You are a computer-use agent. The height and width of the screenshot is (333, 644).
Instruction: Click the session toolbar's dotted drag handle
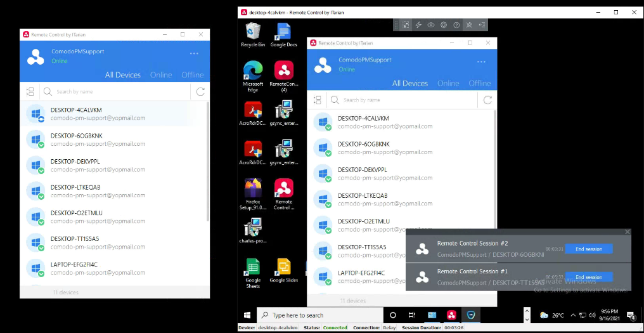[x=396, y=25]
